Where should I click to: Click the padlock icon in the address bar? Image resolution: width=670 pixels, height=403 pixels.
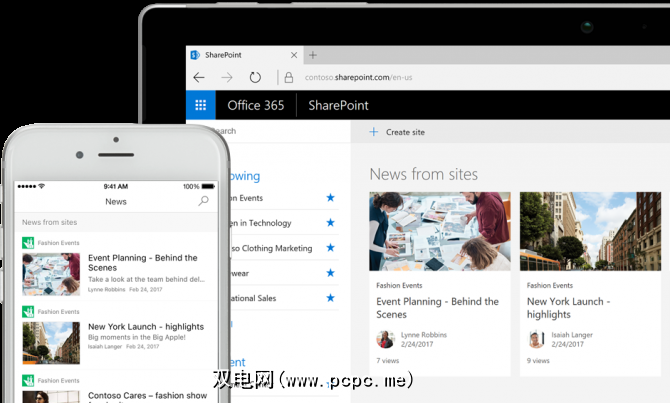[x=289, y=77]
